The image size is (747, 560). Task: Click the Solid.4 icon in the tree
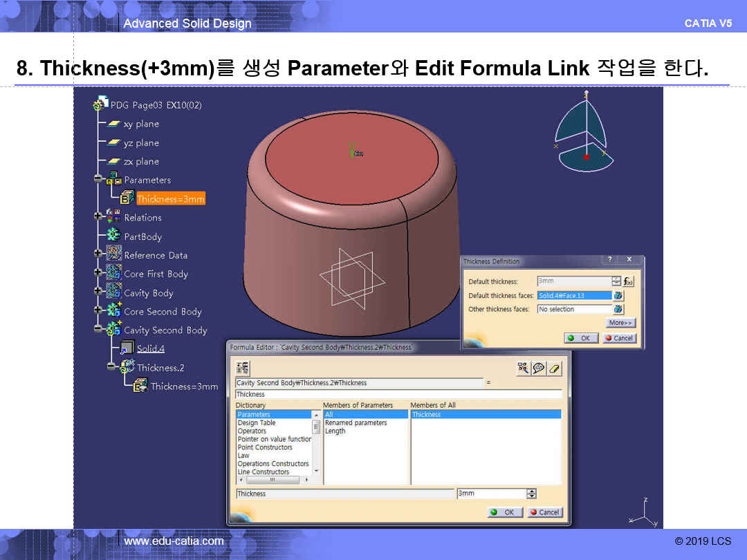coord(127,348)
